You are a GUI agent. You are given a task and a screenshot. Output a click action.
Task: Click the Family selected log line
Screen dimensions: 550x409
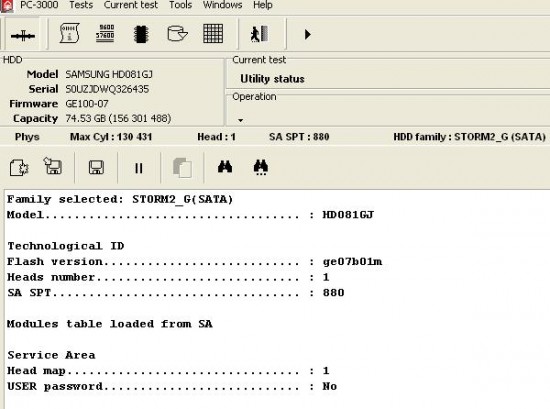(x=120, y=200)
